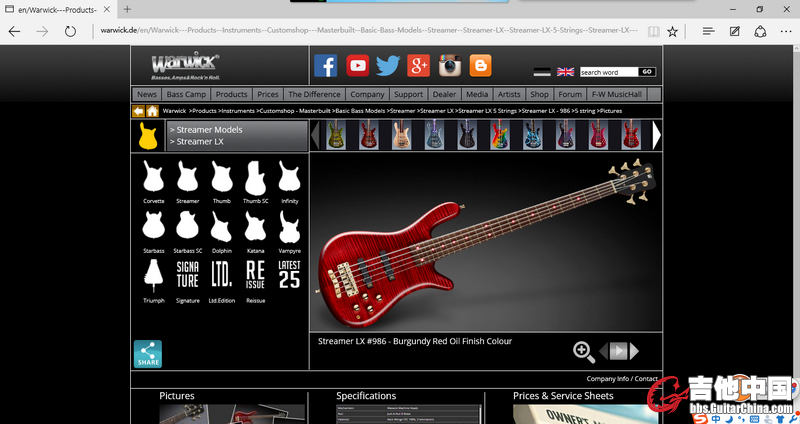Screen dimensions: 800x424
Task: Click the search word input field
Action: [x=609, y=72]
